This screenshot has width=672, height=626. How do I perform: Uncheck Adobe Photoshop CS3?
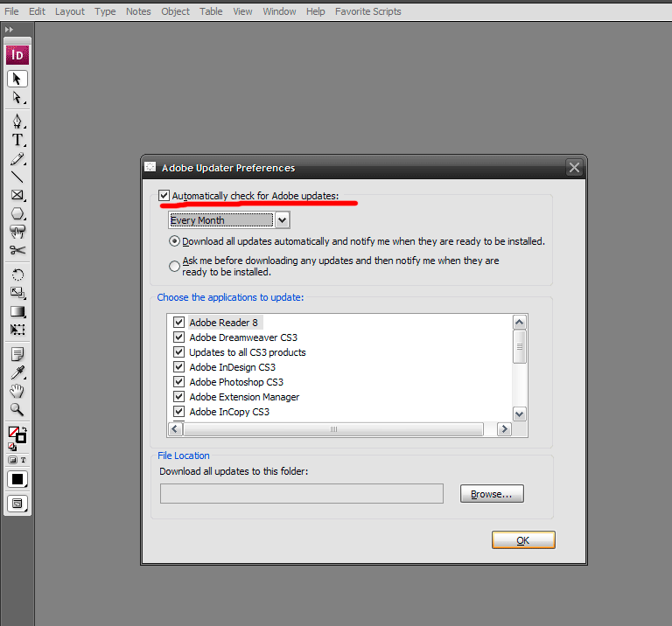[x=178, y=381]
